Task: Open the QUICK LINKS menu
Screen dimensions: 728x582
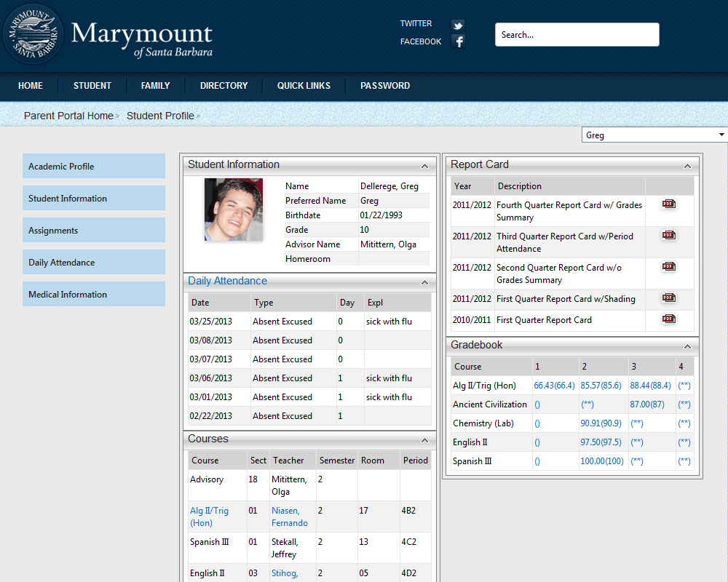Action: 304,85
